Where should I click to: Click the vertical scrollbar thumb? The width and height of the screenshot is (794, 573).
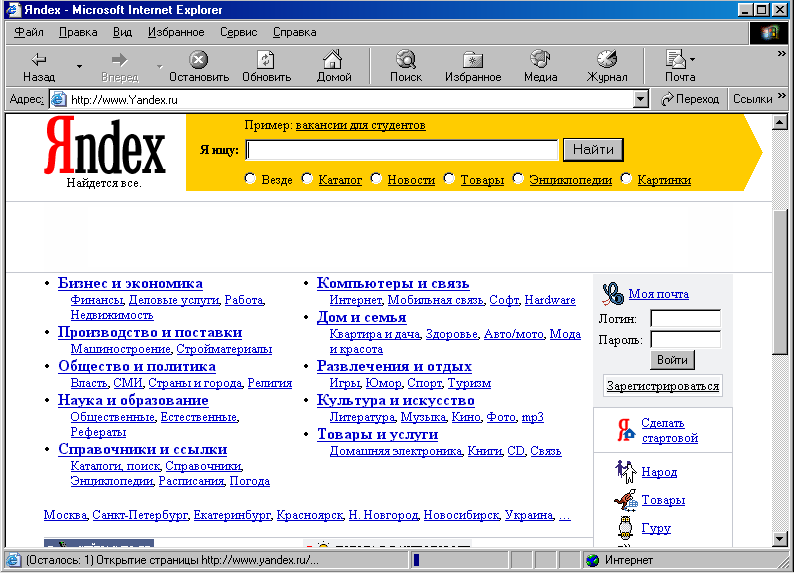pyautogui.click(x=780, y=281)
